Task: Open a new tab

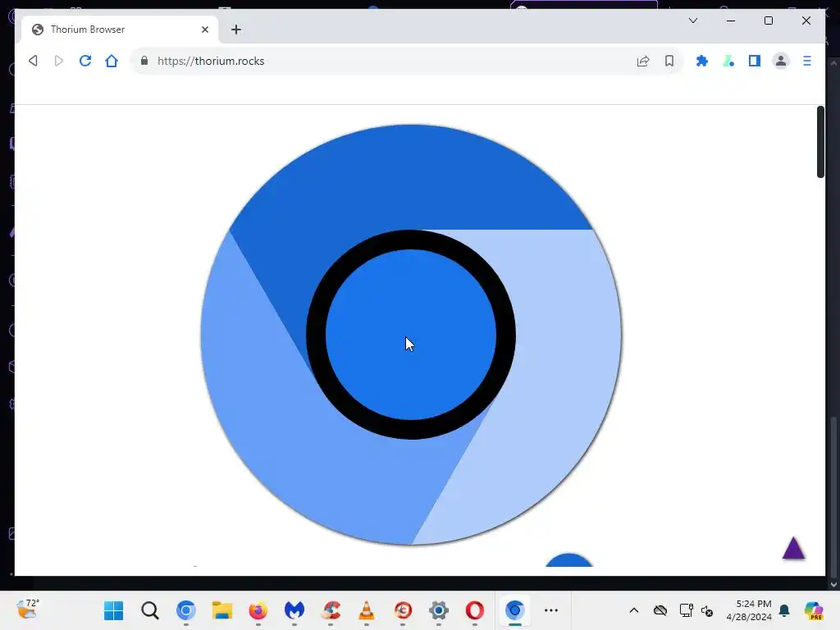Action: (x=236, y=30)
